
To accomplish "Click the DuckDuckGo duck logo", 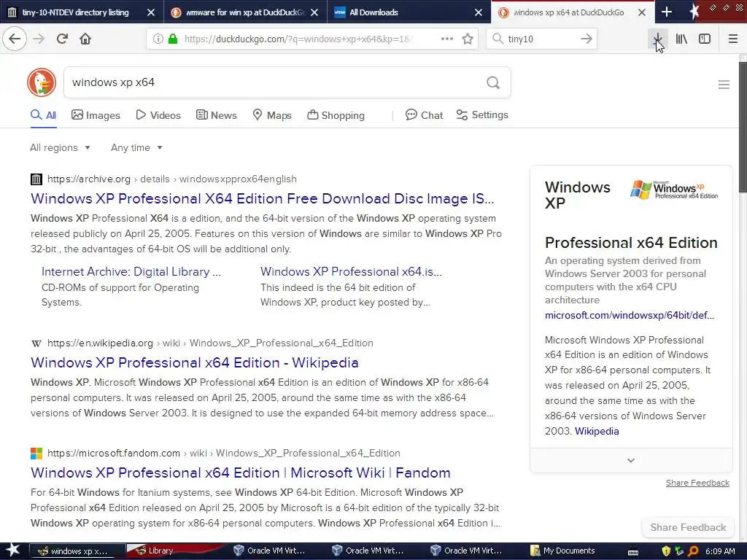I will [42, 82].
